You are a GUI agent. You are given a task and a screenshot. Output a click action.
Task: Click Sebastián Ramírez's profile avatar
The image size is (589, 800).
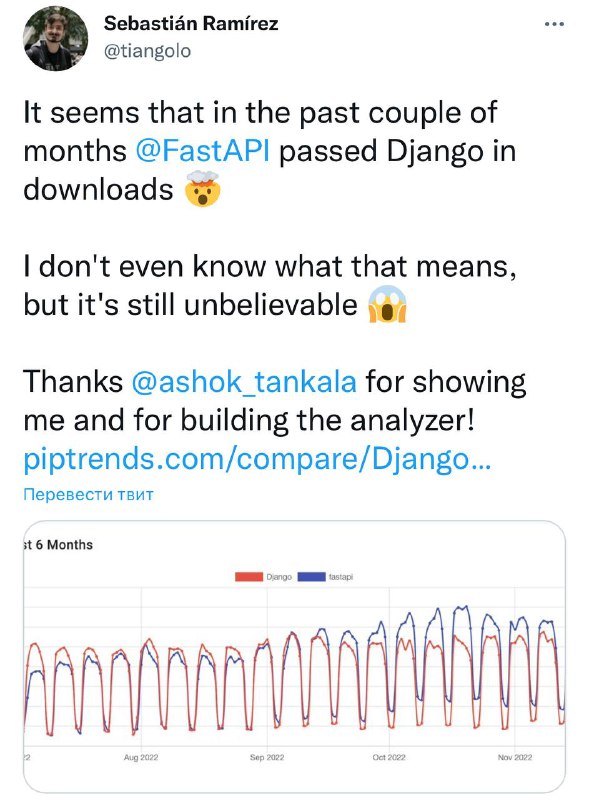[55, 38]
